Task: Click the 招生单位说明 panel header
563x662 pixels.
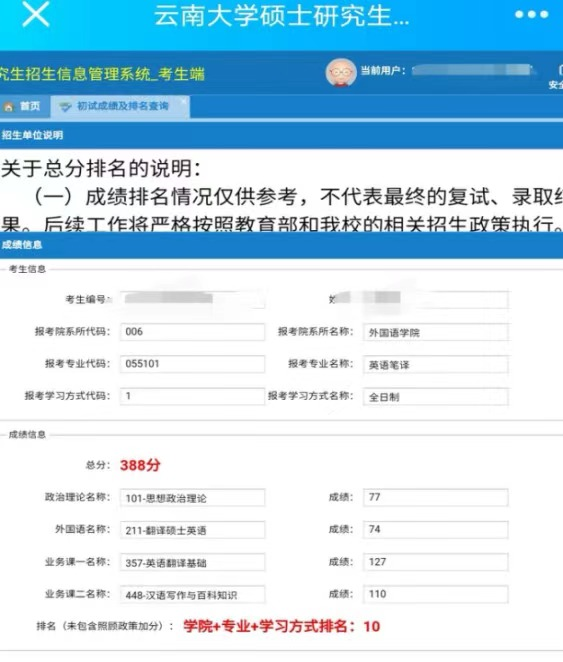Action: tap(282, 135)
